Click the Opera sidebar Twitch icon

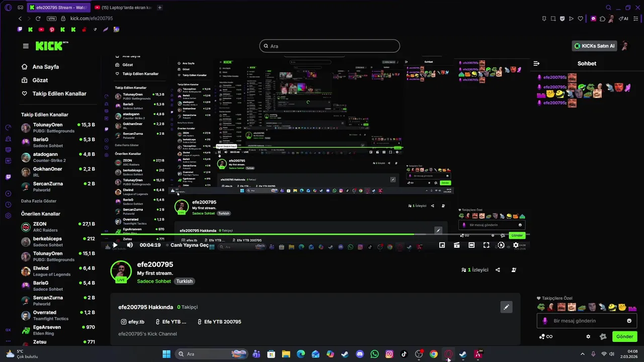pyautogui.click(x=8, y=177)
